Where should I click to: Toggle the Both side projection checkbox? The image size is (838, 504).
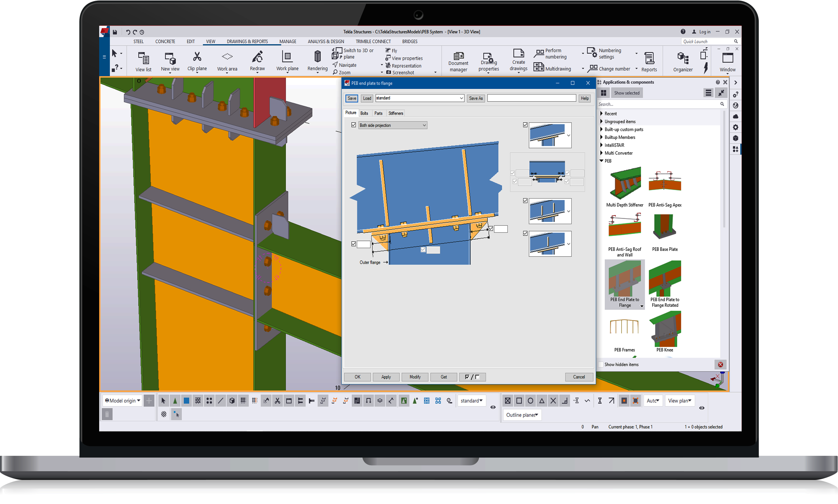coord(354,125)
